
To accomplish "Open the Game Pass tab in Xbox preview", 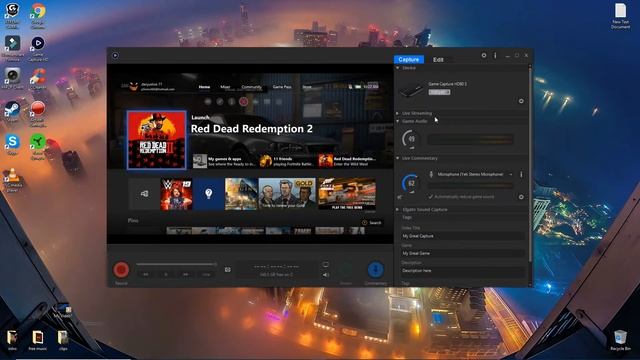I will (282, 87).
